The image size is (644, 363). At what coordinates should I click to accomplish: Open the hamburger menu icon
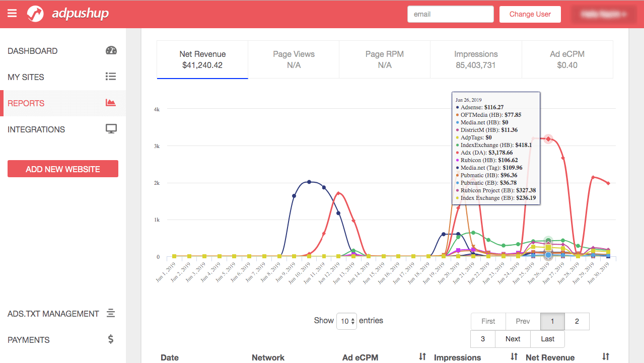(12, 14)
